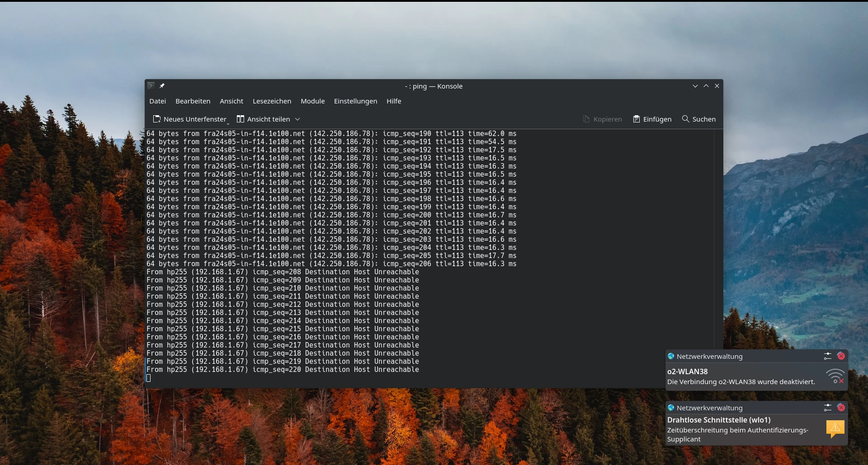Image resolution: width=868 pixels, height=465 pixels.
Task: Click the Drahtlose Schnittstelle (wlo1) notification title
Action: 719,420
